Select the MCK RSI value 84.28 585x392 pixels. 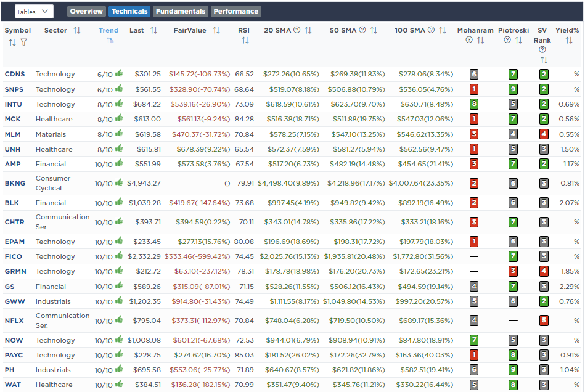(x=244, y=120)
